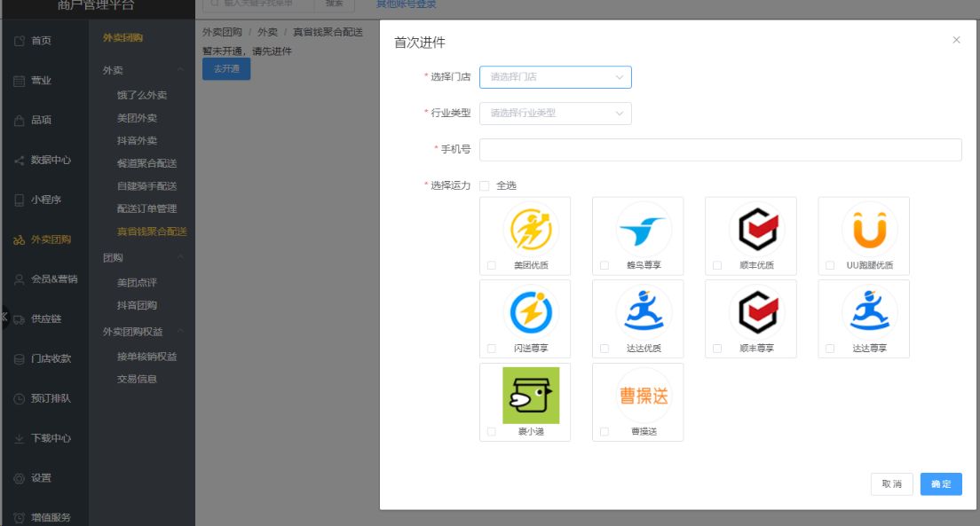980x526 pixels.
Task: Click the 确定 confirm button
Action: (x=941, y=484)
